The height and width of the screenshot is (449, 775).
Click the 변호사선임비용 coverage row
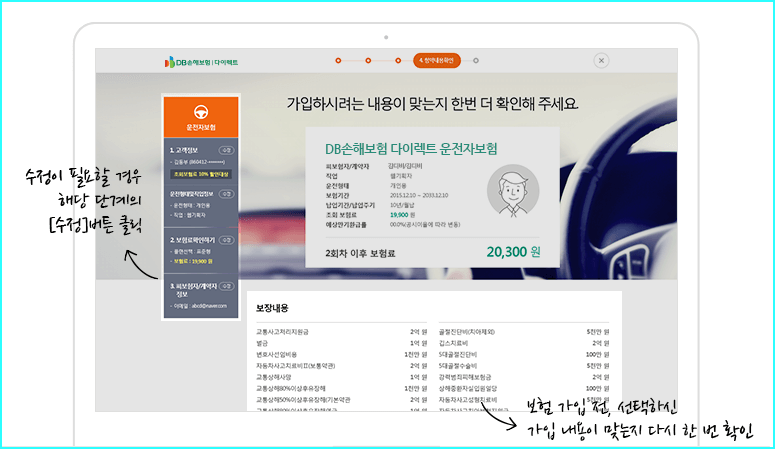[341, 355]
